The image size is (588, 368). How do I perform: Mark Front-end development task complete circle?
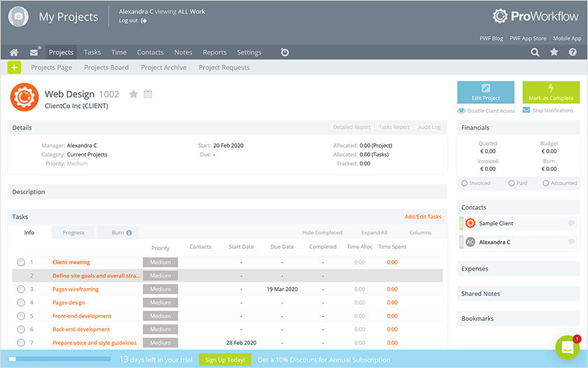pos(21,316)
